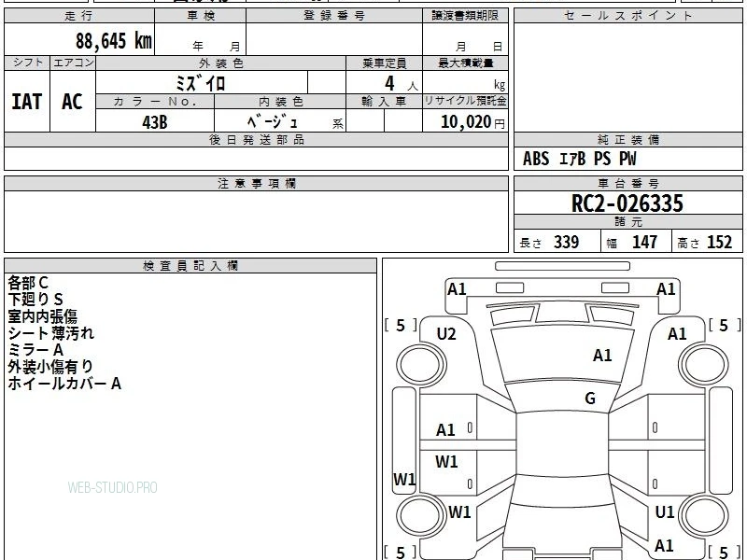Select the equipment text ABS エアB PS PW

579,159
